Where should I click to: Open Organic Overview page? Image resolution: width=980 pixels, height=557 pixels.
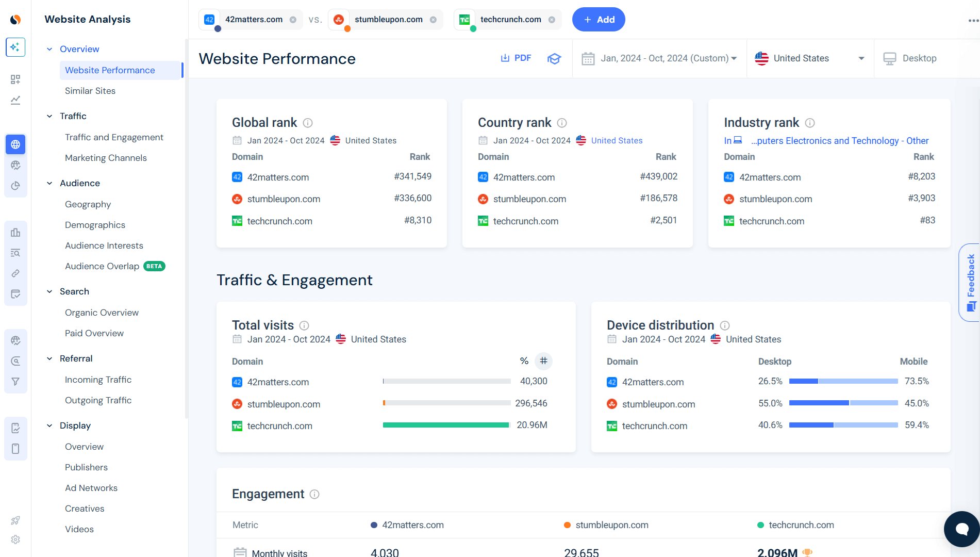pos(102,313)
